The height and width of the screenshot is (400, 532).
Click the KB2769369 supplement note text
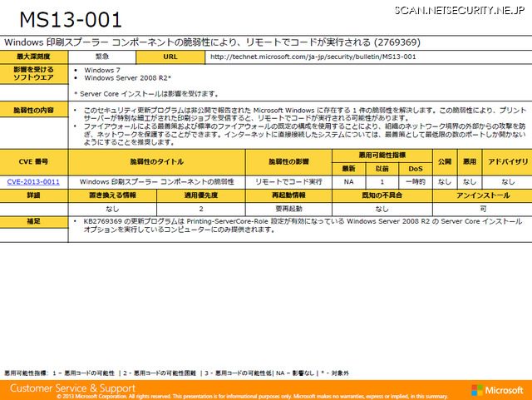pos(303,226)
